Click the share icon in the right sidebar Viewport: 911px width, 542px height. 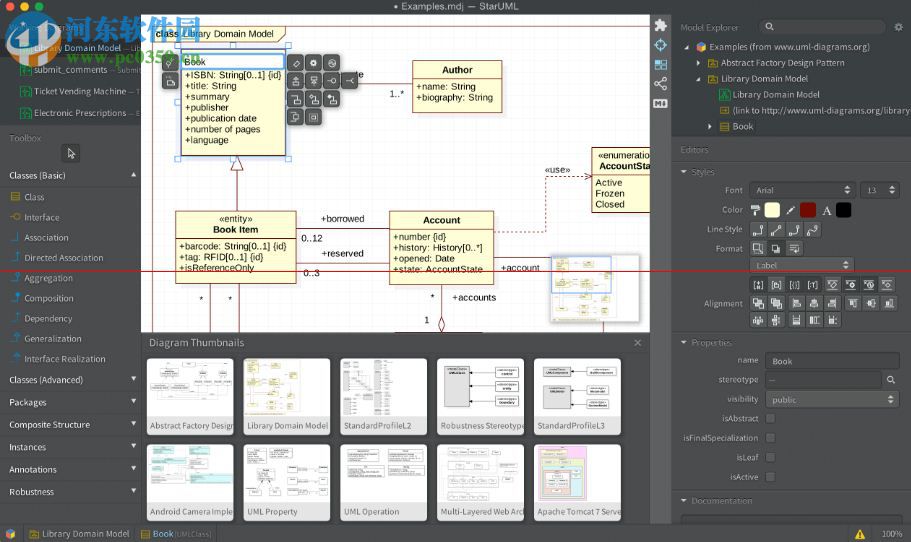point(660,84)
